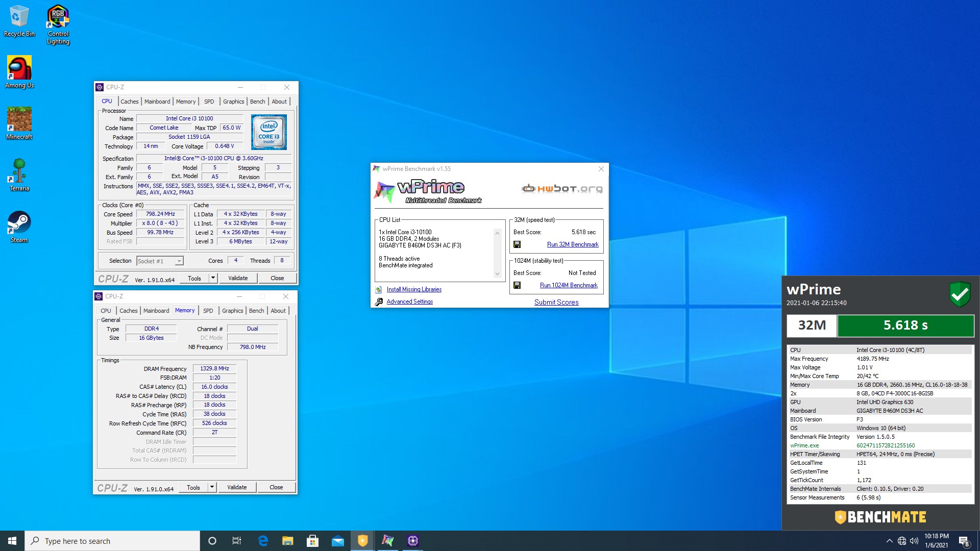Select the Minecraft desktop icon
The width and height of the screenshot is (980, 551).
click(x=19, y=123)
